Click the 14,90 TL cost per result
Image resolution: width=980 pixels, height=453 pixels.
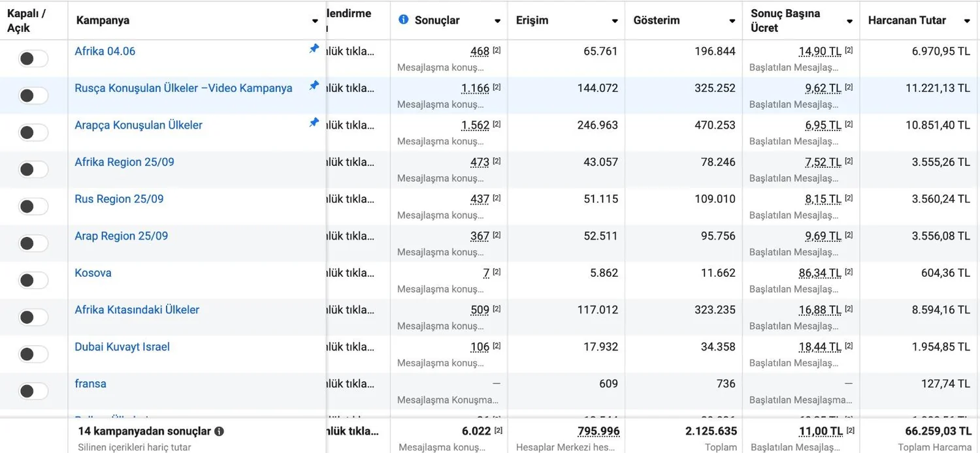820,52
